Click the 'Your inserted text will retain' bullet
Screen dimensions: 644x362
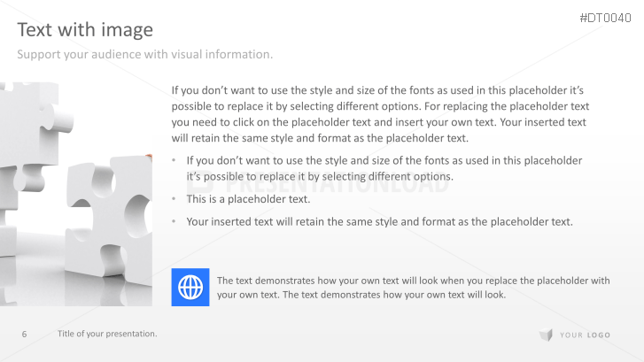pyautogui.click(x=379, y=221)
